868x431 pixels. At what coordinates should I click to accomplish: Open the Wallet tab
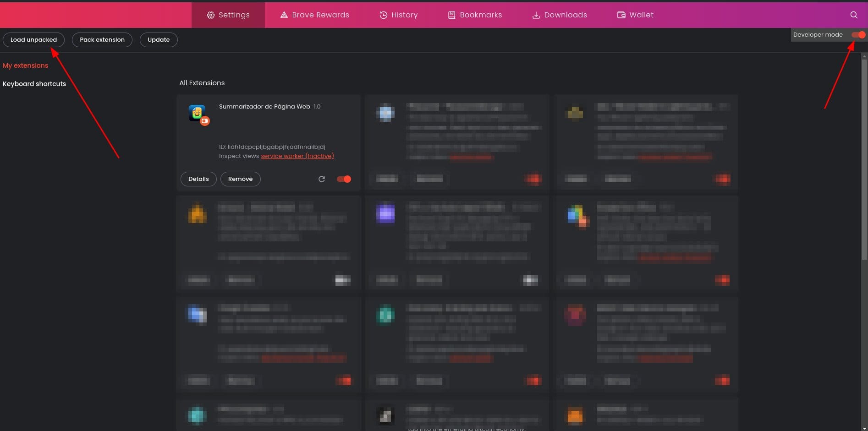pyautogui.click(x=635, y=15)
